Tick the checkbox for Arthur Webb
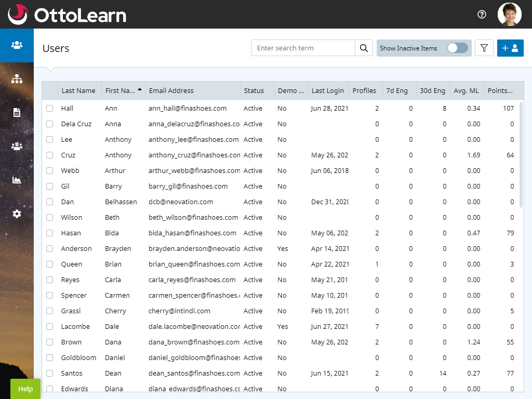 [x=49, y=170]
